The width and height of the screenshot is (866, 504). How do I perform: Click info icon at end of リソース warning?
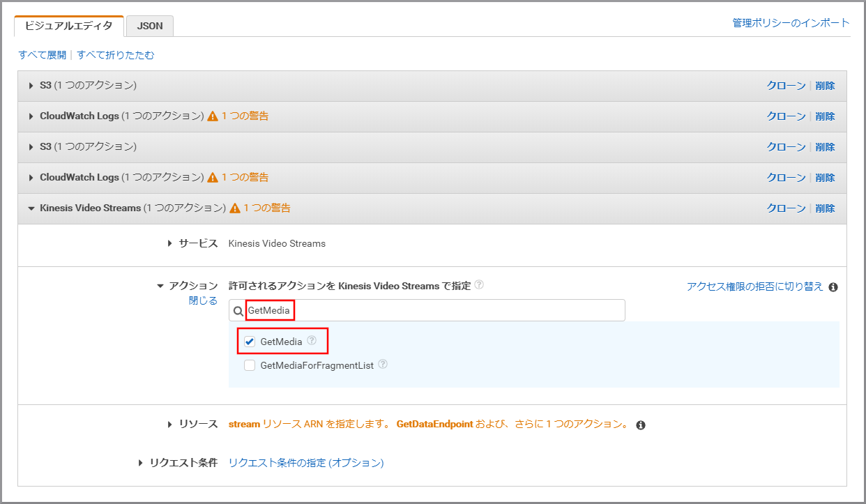(641, 425)
